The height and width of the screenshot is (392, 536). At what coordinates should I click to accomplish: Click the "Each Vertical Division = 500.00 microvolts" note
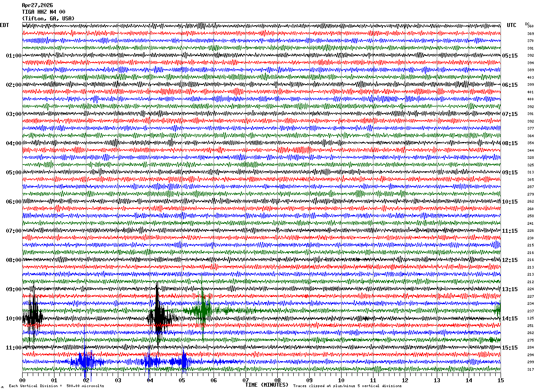click(56, 386)
